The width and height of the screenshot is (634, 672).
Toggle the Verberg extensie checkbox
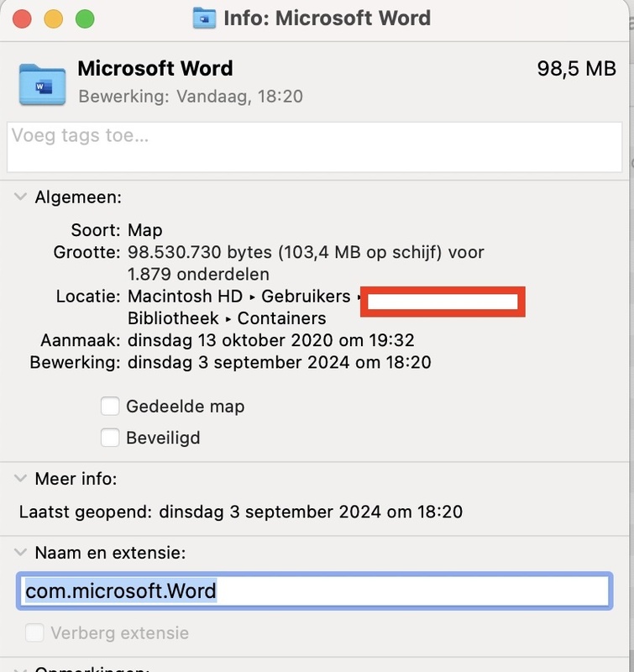(34, 633)
